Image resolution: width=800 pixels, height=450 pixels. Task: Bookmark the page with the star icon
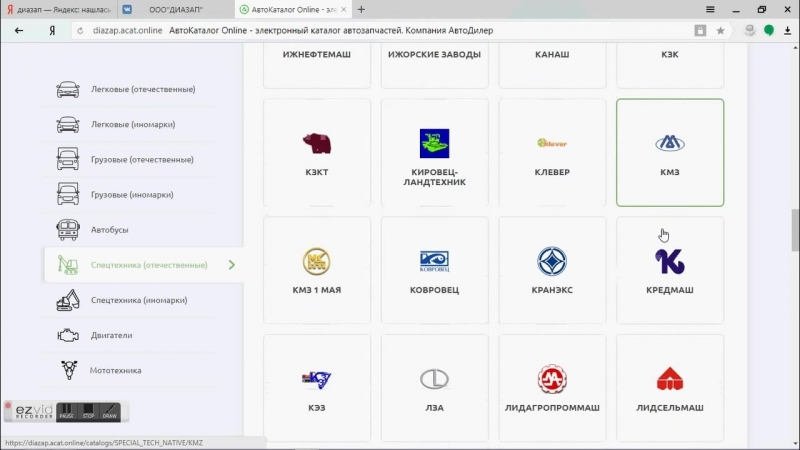[x=720, y=30]
